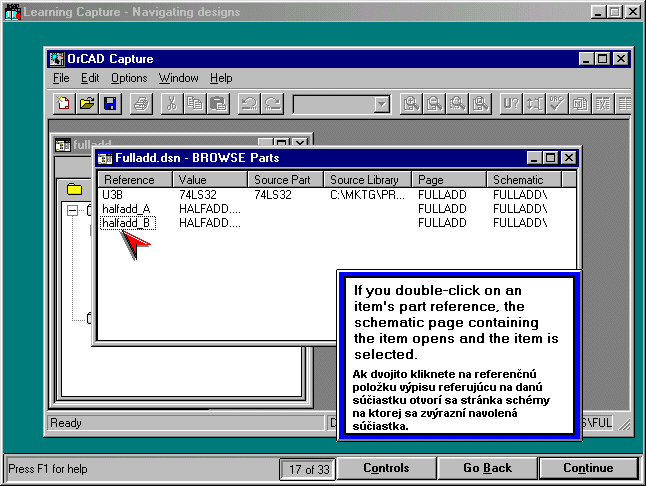Open the Options menu

[129, 78]
